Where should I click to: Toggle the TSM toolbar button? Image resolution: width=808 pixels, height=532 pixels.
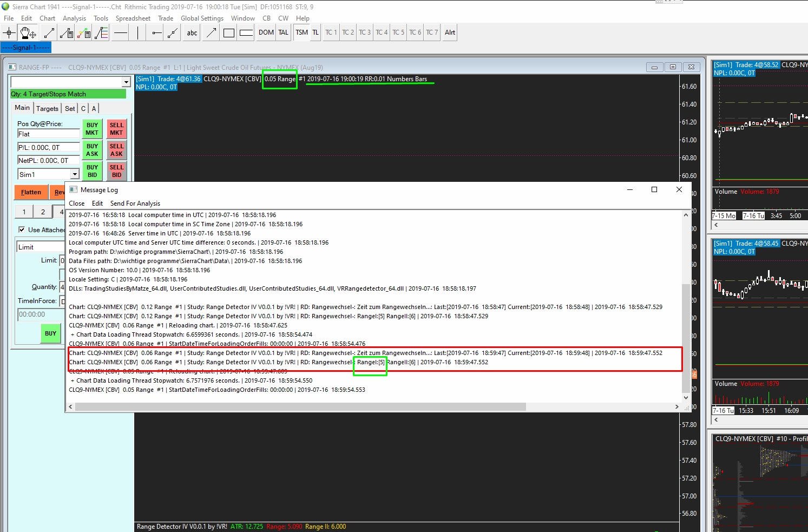point(302,32)
